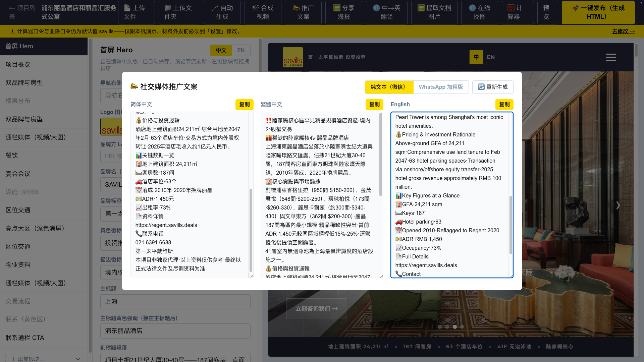Select 宴会会议 section in the sidebar
644x362 pixels.
(x=44, y=174)
